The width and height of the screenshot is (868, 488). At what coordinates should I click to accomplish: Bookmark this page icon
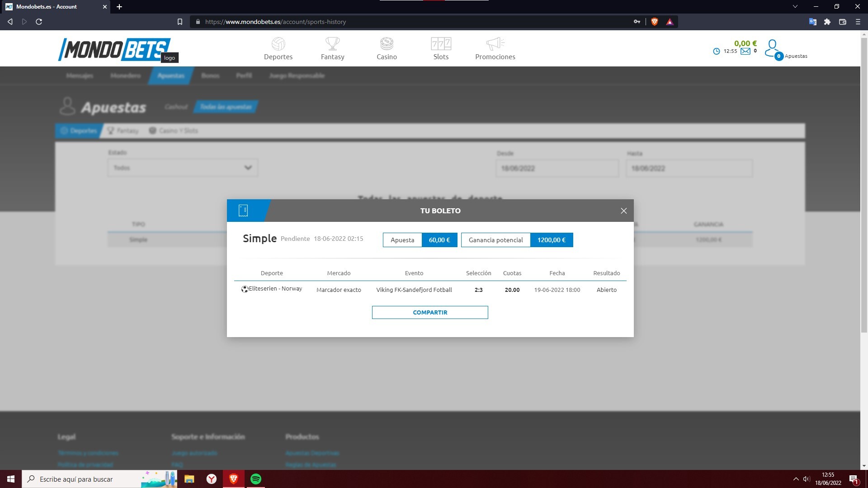(179, 22)
